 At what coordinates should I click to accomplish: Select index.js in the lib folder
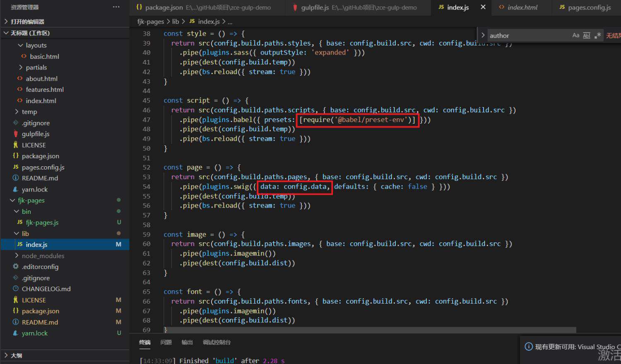pos(36,245)
